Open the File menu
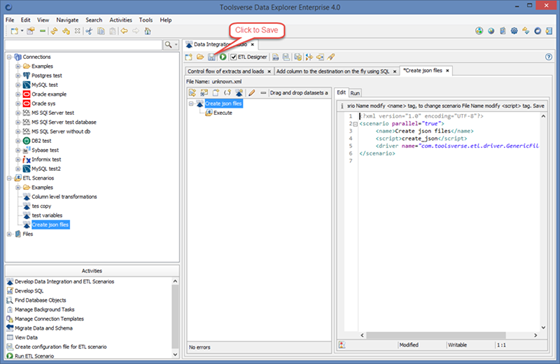 coord(10,20)
